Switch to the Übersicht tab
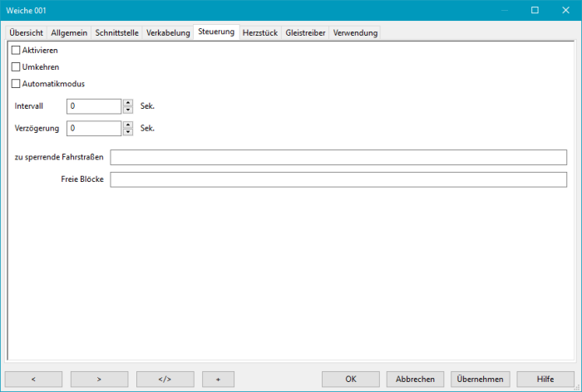The image size is (582, 392). click(26, 32)
